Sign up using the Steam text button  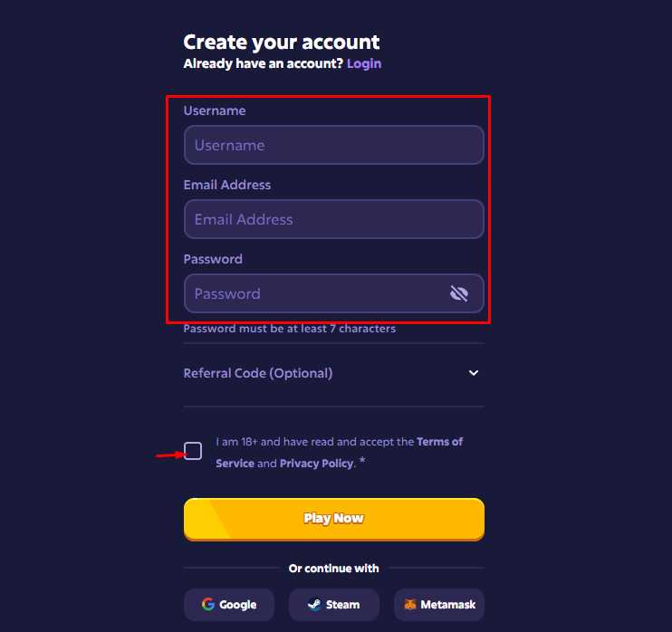342,605
